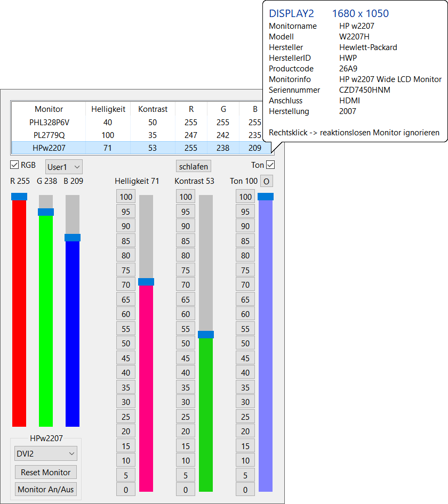Click gray track above the blue B slider

[x=73, y=214]
